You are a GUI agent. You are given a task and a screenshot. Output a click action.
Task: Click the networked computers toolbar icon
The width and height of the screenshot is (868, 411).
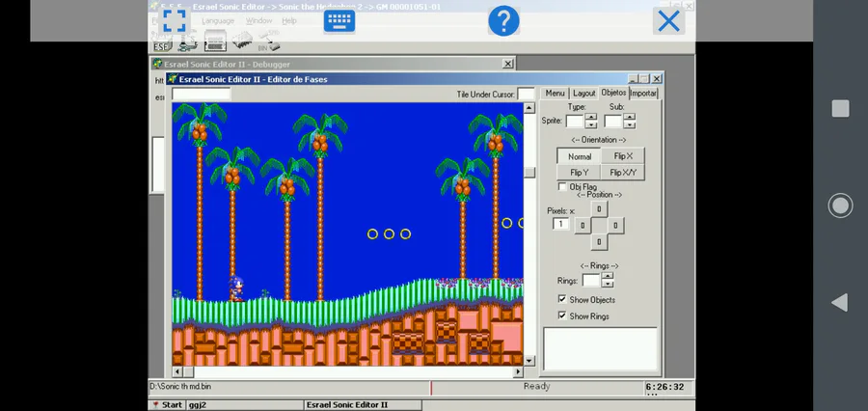[188, 43]
